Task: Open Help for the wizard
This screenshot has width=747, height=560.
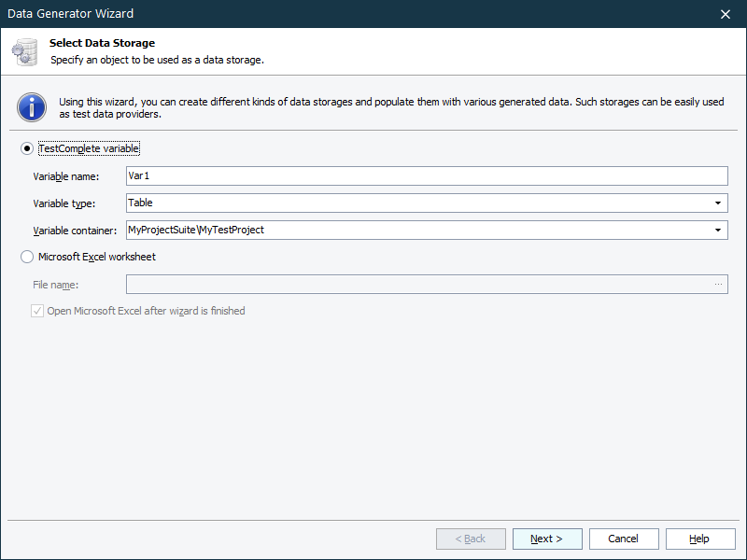Action: [699, 539]
